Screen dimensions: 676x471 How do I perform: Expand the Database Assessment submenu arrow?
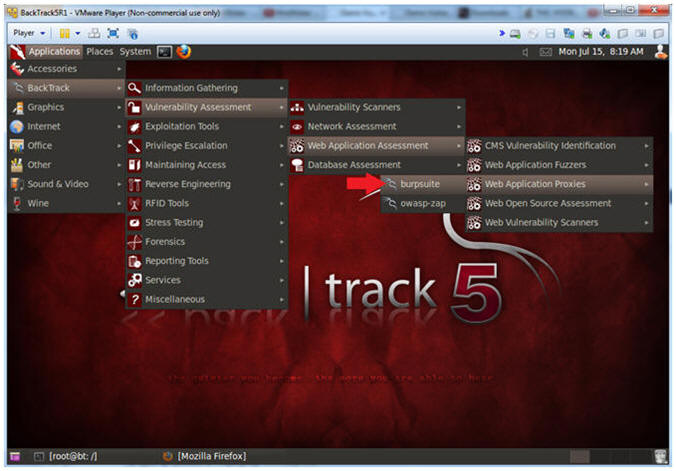[459, 165]
